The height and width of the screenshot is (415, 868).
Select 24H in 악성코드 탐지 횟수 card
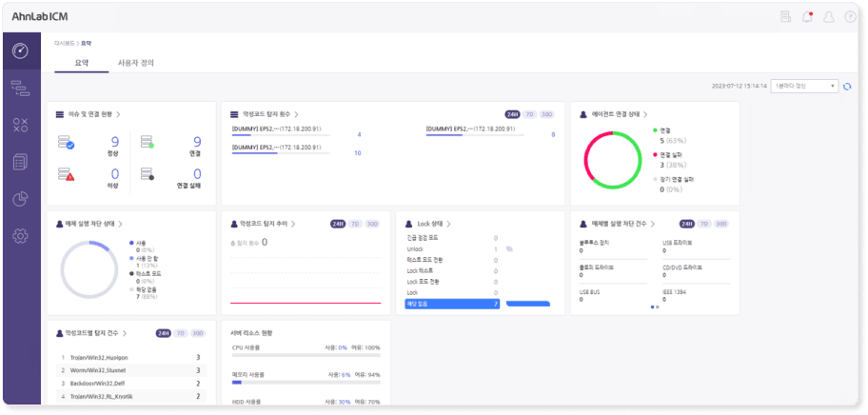[513, 114]
